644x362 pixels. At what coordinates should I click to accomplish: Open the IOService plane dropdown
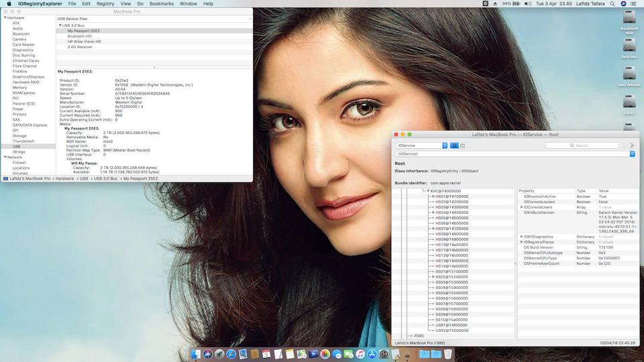tap(421, 145)
